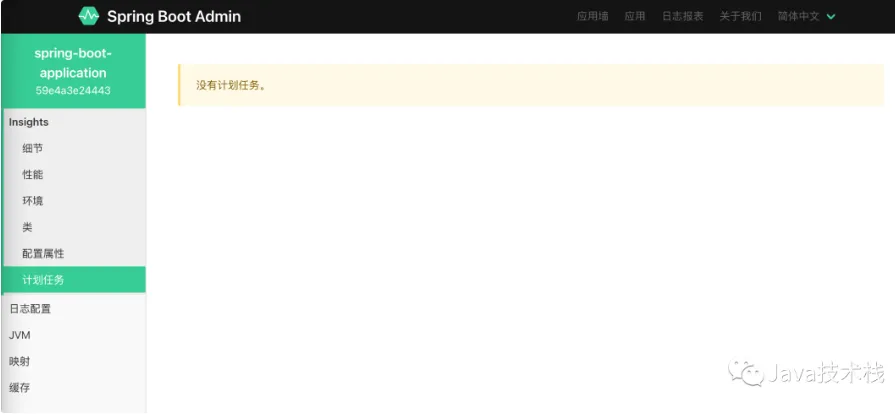This screenshot has width=895, height=415.
Task: Open the 简体中文 language dropdown arrow
Action: click(x=831, y=17)
